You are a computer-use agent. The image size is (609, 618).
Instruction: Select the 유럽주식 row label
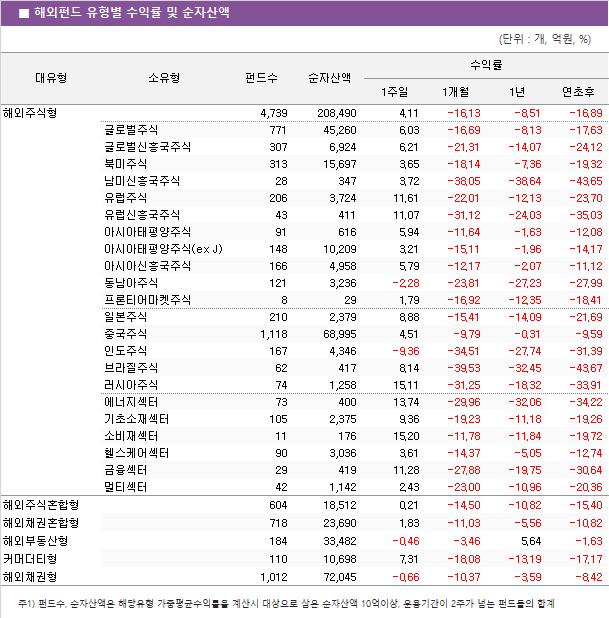coord(125,198)
